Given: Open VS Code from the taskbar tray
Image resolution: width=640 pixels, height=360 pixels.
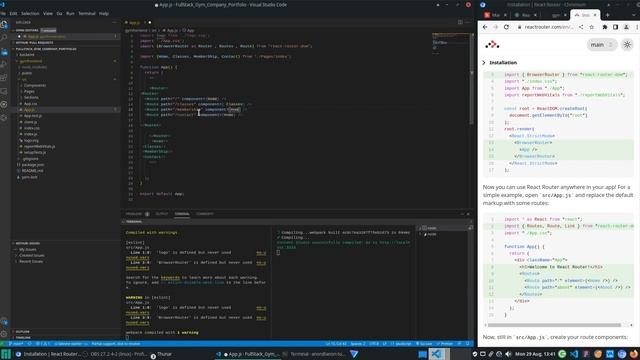Looking at the screenshot, I should tap(574, 354).
